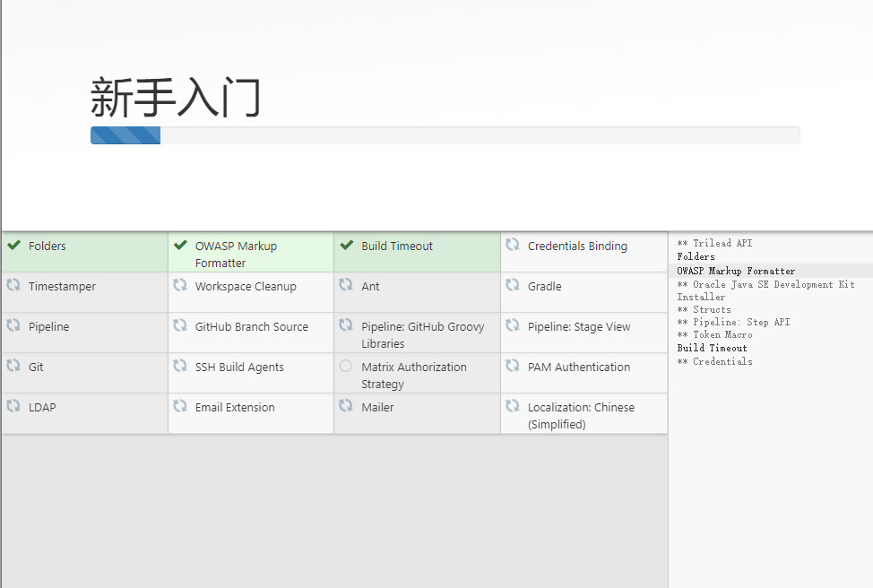Select the Folders plugin name

tap(48, 246)
